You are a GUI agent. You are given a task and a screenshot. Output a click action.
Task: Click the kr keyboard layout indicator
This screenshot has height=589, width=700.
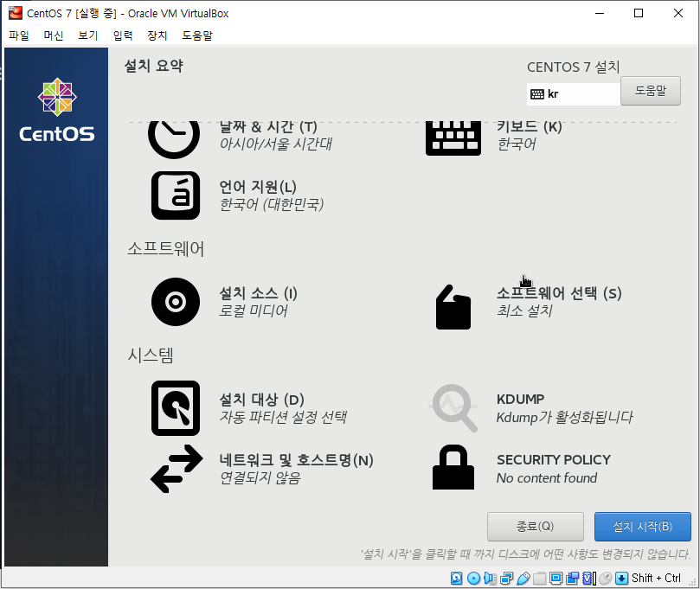[x=573, y=93]
